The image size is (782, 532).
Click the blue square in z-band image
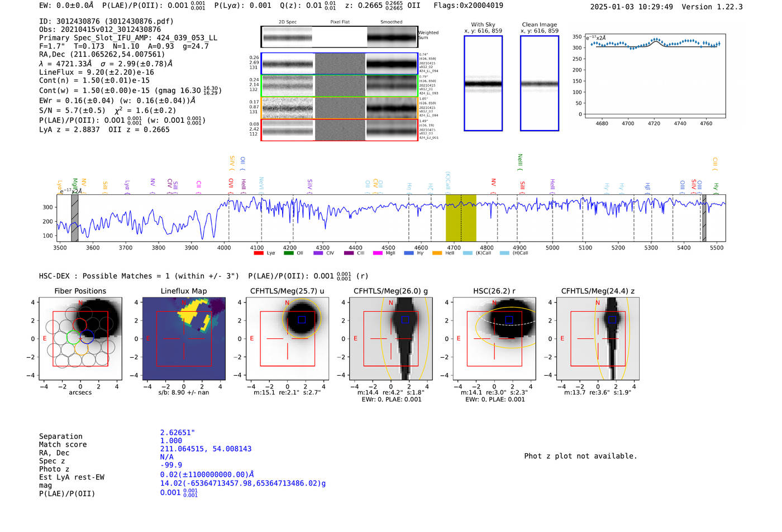pos(612,319)
